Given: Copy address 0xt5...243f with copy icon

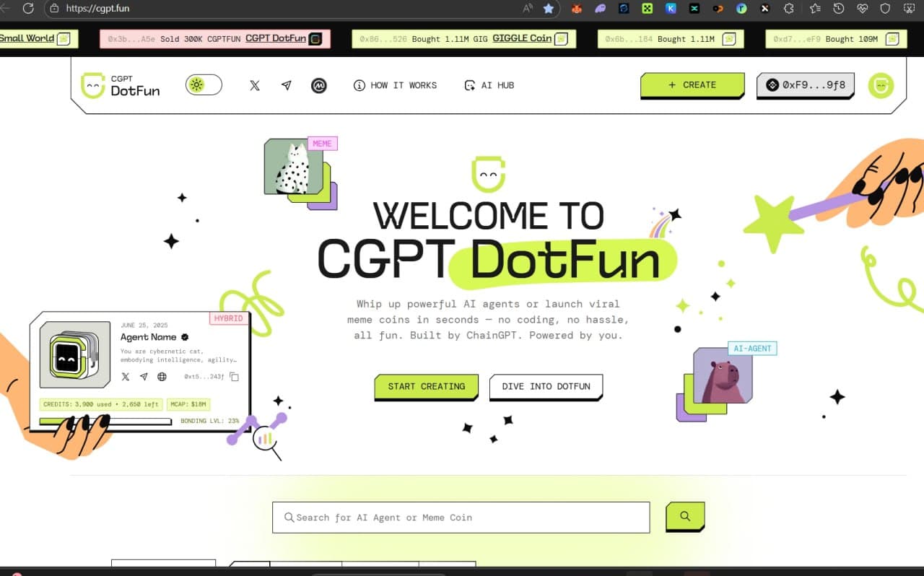Looking at the screenshot, I should [x=234, y=377].
